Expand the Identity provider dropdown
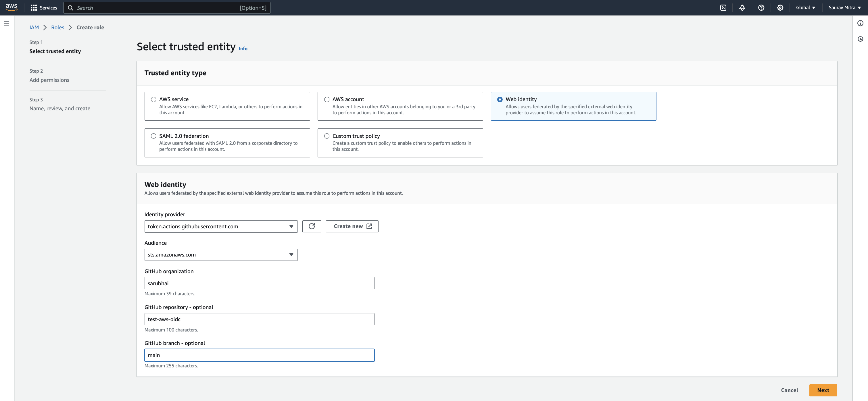This screenshot has width=868, height=401. point(221,226)
